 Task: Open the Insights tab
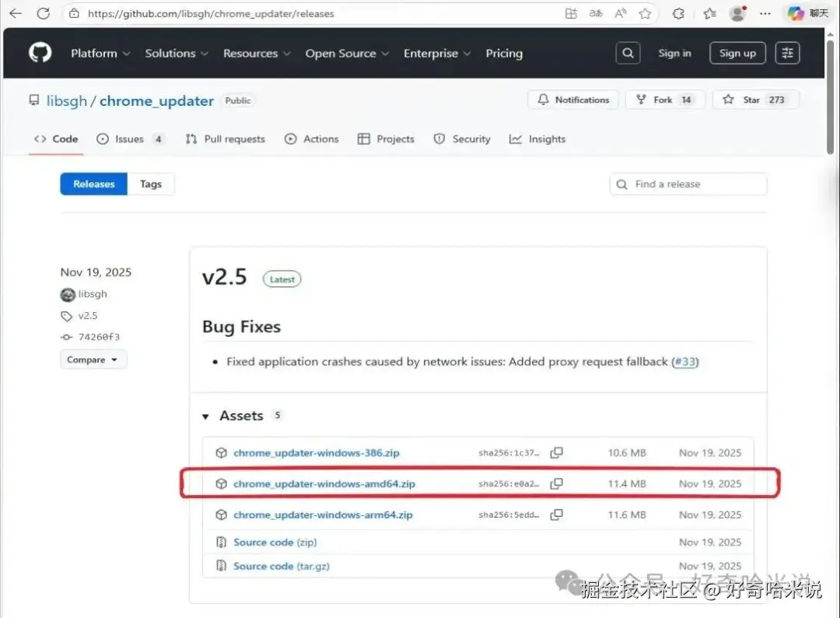pyautogui.click(x=537, y=139)
